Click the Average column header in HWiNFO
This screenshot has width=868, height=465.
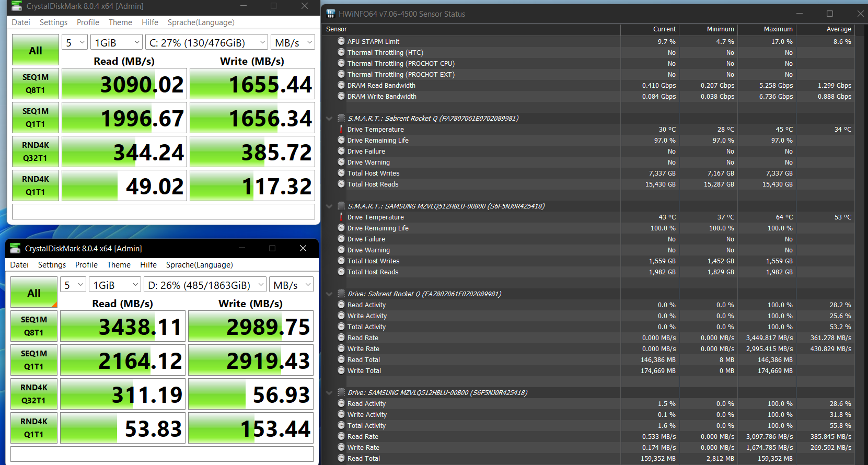point(826,29)
